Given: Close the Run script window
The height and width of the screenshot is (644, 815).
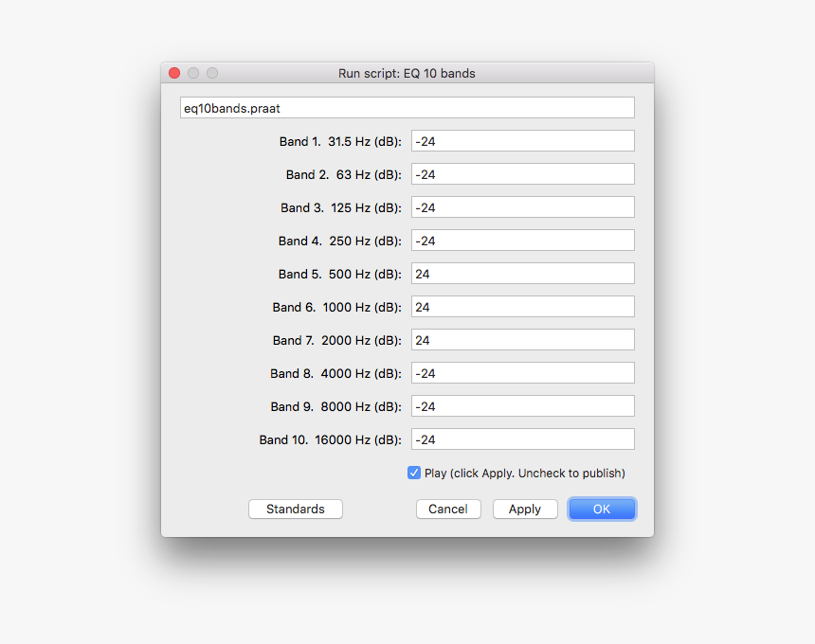Looking at the screenshot, I should click(174, 73).
